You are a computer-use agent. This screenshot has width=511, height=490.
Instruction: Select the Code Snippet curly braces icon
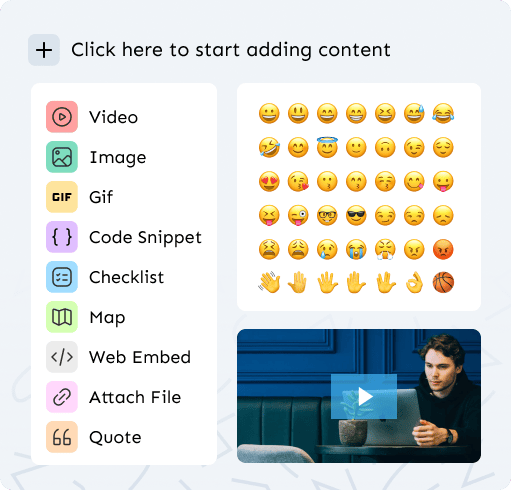click(62, 237)
